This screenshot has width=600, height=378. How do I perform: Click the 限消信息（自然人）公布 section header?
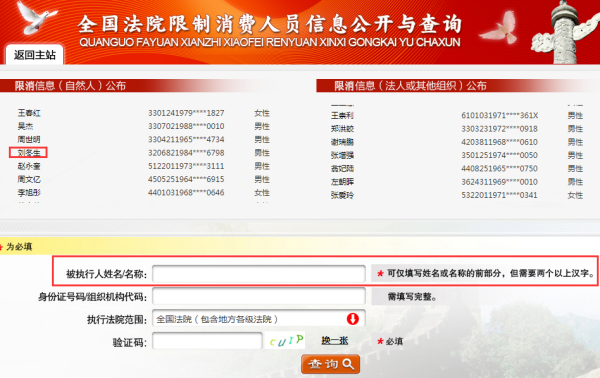(70, 86)
